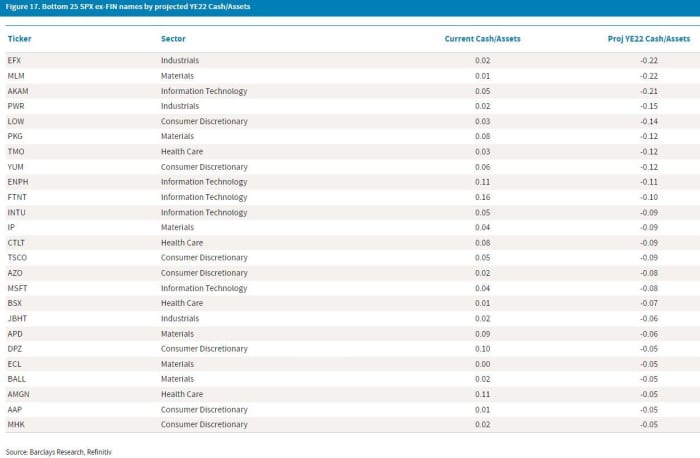Click the PWR ticker cell
The width and height of the screenshot is (700, 458).
tap(16, 106)
